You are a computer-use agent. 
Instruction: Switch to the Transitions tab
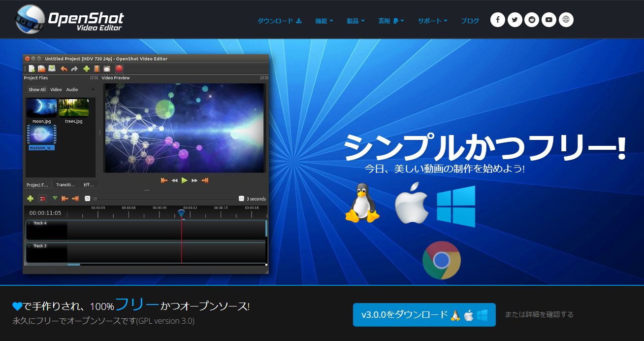[x=65, y=185]
